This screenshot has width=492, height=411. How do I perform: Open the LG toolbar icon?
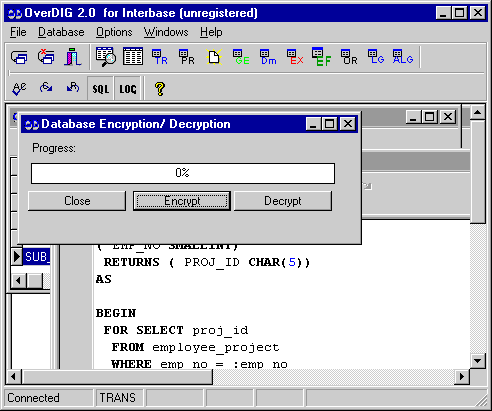[376, 57]
